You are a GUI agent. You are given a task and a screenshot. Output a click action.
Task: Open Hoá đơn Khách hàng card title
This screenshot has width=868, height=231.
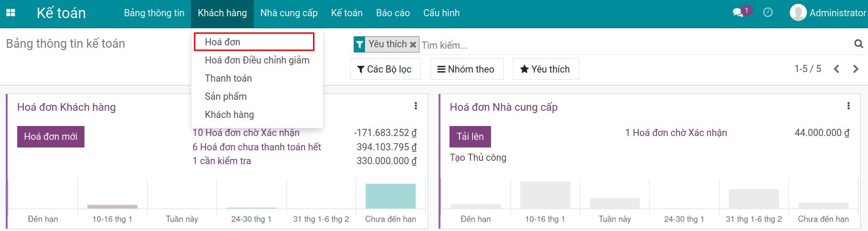(x=66, y=107)
